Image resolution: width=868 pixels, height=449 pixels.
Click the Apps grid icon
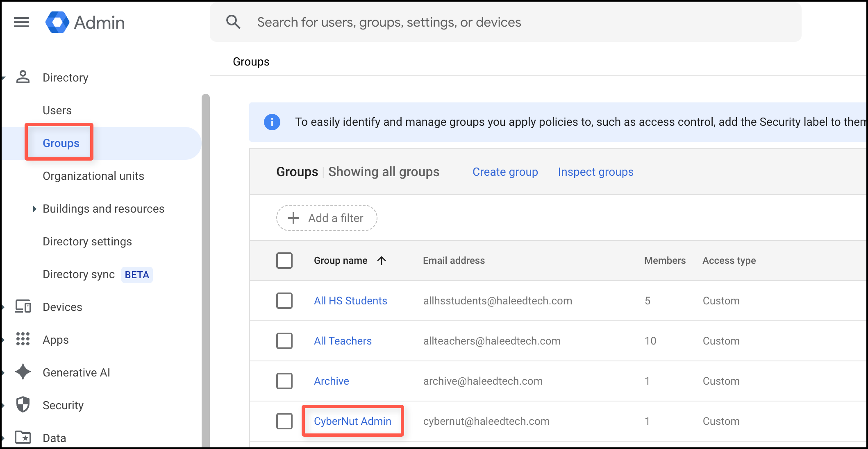(23, 339)
